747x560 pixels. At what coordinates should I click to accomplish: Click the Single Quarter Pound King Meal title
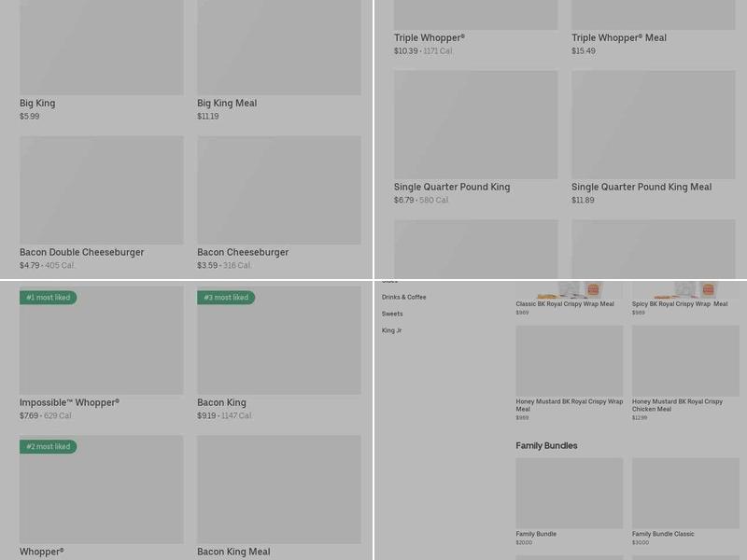pos(641,188)
